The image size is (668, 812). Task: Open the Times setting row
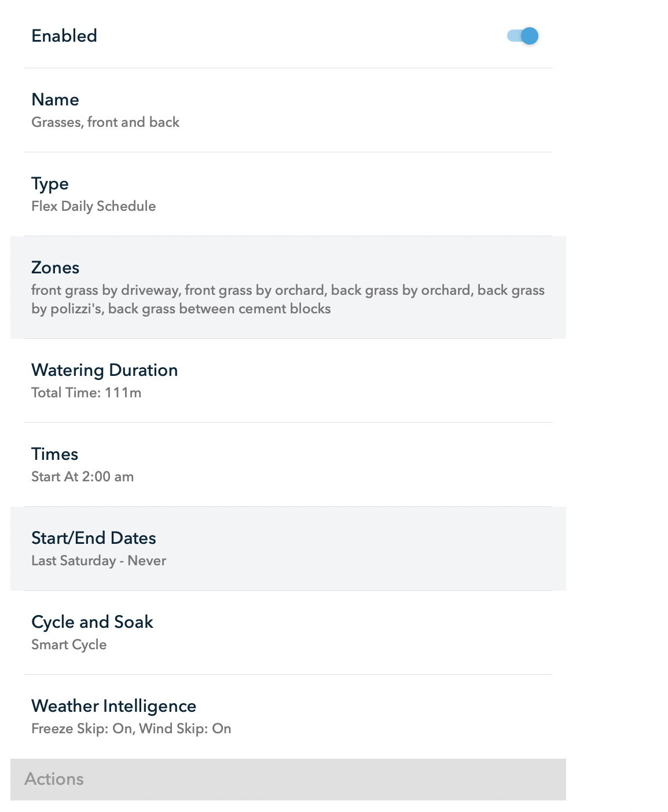[x=288, y=464]
